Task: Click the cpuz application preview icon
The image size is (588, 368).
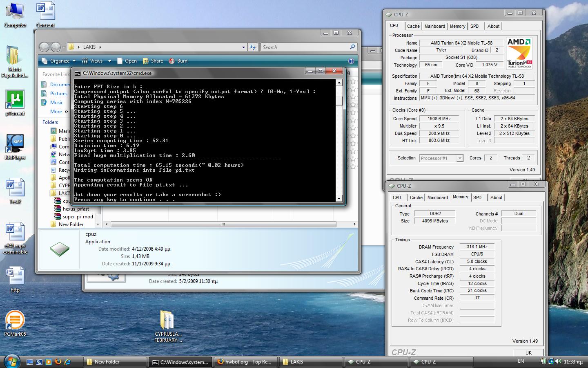Action: click(x=60, y=249)
